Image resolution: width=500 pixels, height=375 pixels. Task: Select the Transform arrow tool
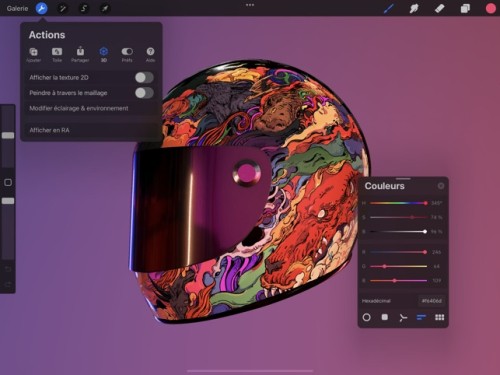point(105,8)
